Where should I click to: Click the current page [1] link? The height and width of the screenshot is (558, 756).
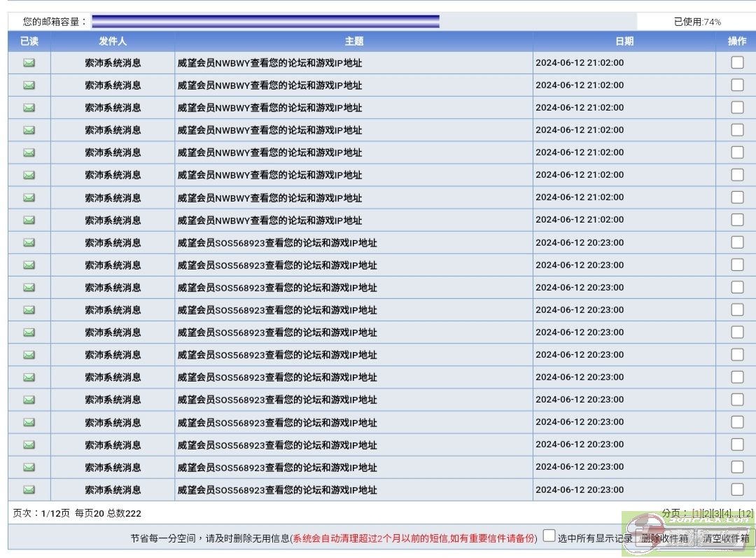coord(696,513)
